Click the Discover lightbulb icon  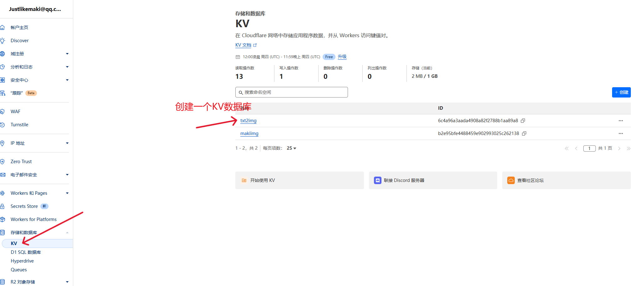point(2,41)
